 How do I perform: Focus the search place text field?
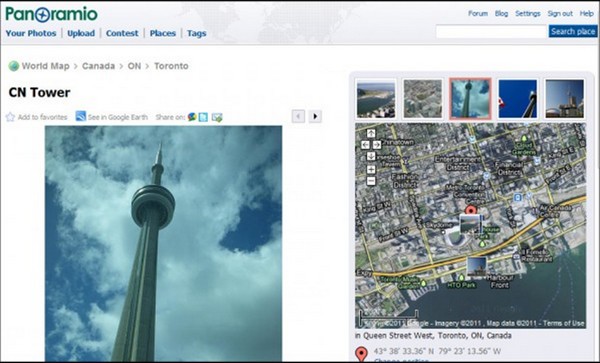(491, 31)
